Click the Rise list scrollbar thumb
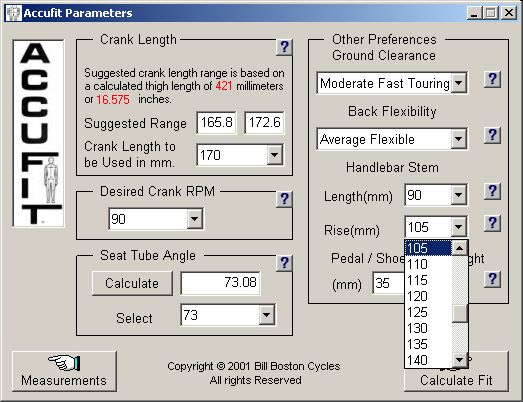The image size is (523, 402). (460, 314)
